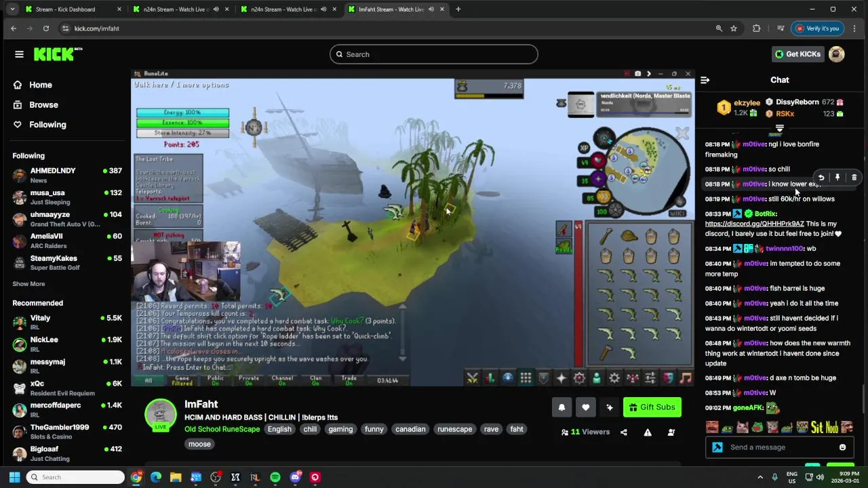The height and width of the screenshot is (488, 868).
Task: Report the stream with the warning triangle icon
Action: [648, 432]
